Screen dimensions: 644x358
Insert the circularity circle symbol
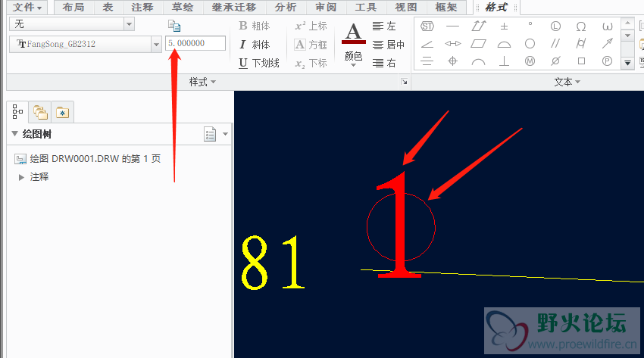pos(530,43)
